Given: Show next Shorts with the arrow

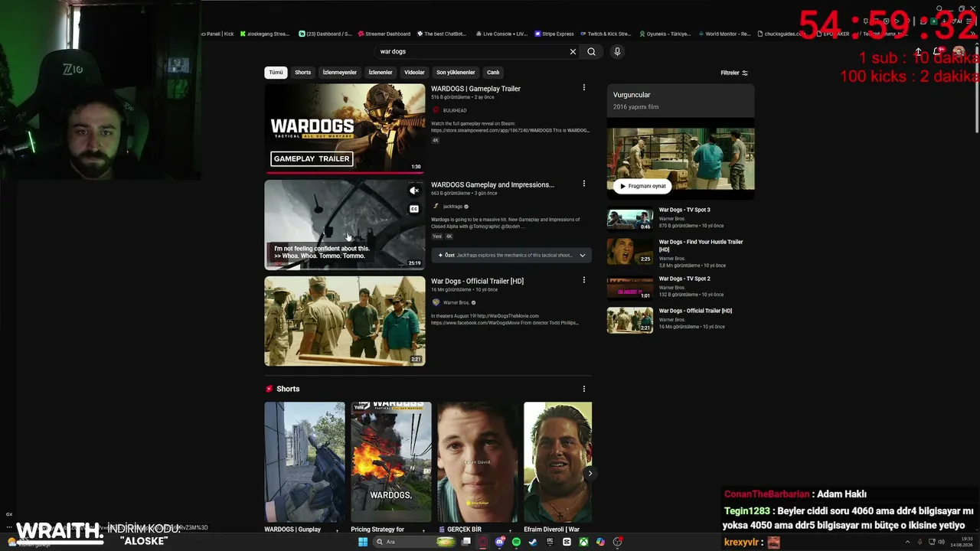Looking at the screenshot, I should (x=590, y=474).
